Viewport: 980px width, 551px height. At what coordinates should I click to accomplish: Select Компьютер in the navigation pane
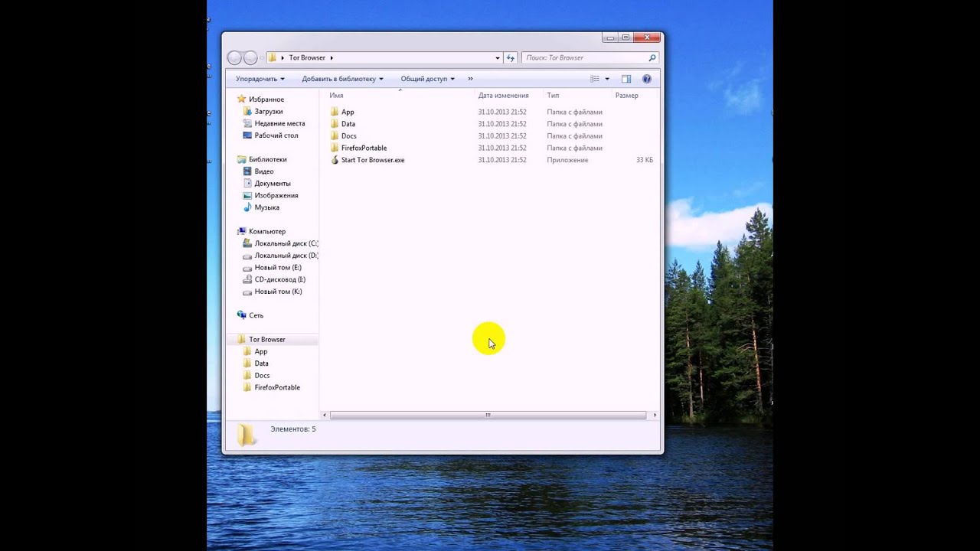pyautogui.click(x=267, y=231)
